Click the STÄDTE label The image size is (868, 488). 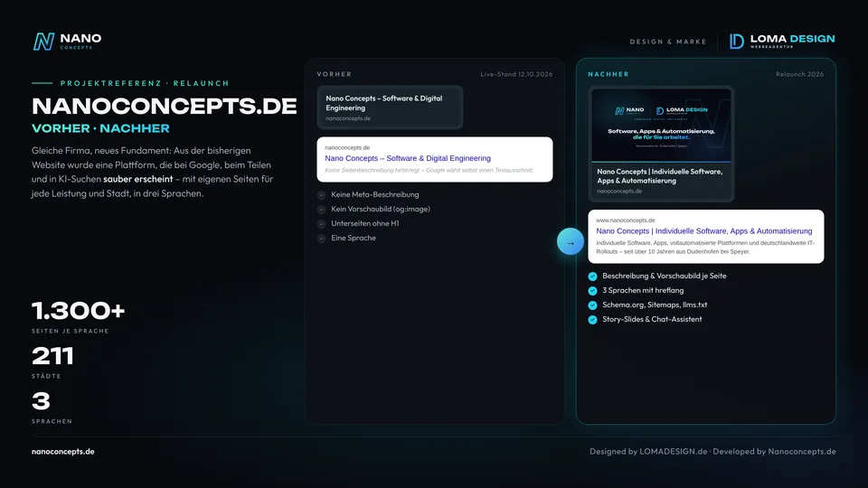coord(46,376)
